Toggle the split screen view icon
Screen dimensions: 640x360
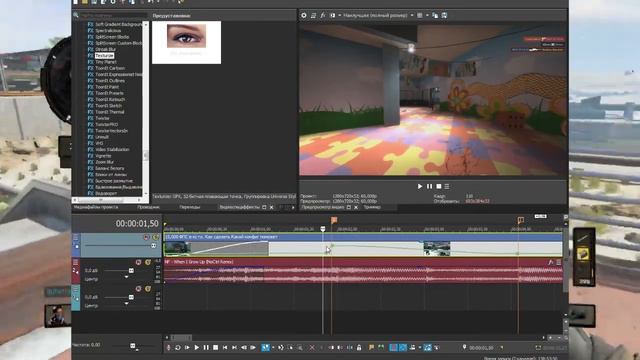[332, 15]
